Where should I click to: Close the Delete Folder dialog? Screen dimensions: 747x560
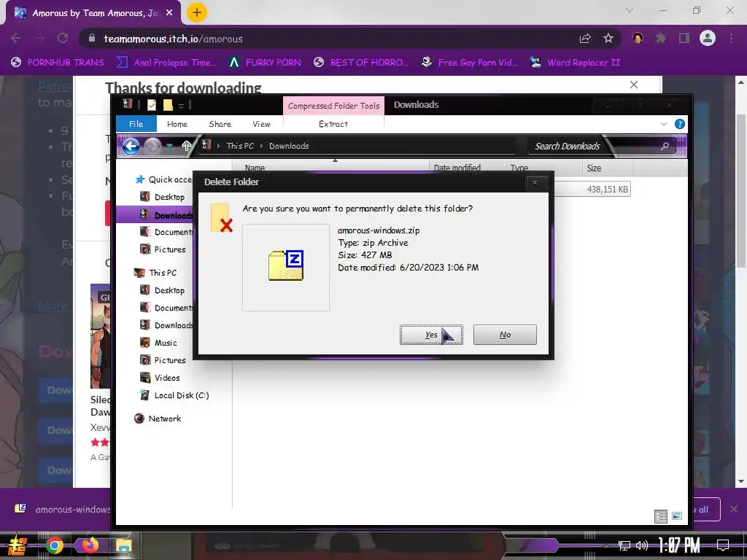click(x=535, y=182)
